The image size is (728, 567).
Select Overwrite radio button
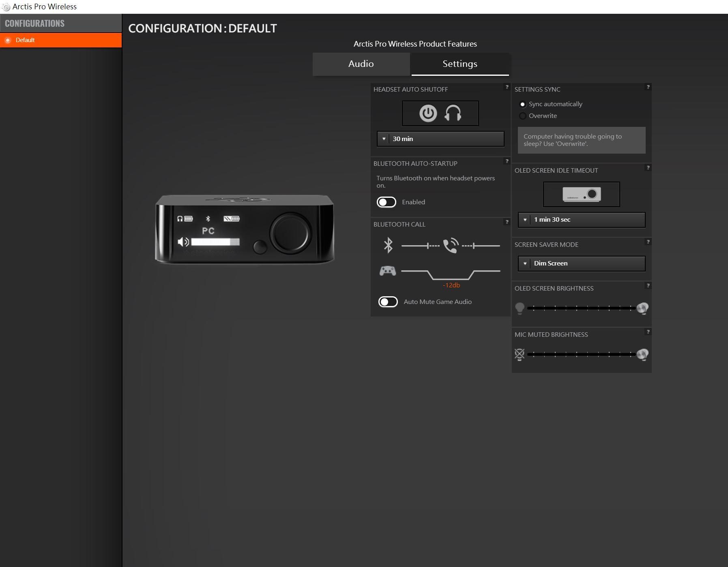(x=523, y=116)
